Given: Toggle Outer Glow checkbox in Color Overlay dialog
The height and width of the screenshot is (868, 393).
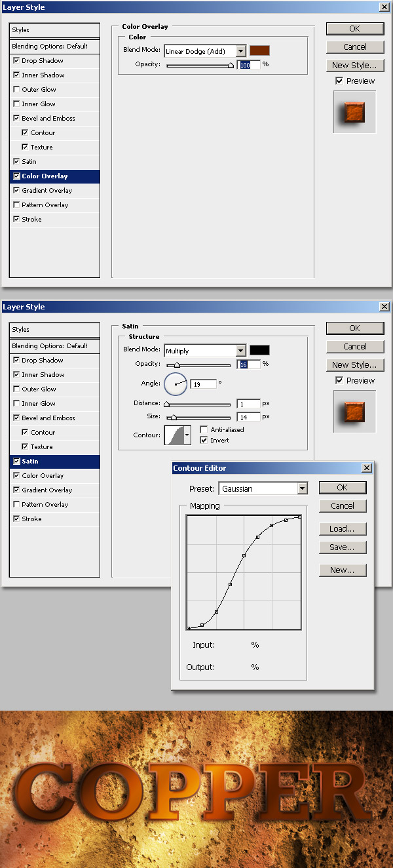Looking at the screenshot, I should click(x=16, y=89).
